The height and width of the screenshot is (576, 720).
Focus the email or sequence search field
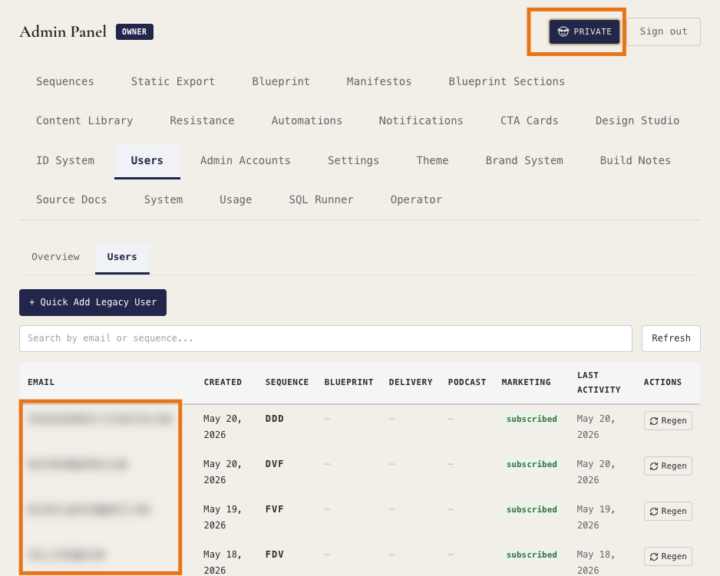point(326,339)
